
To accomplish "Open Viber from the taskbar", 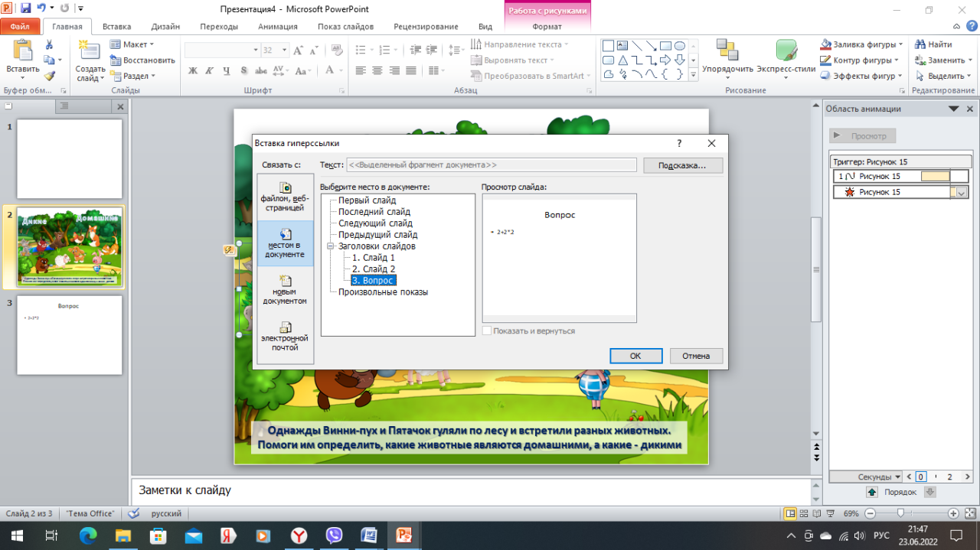I will point(334,535).
